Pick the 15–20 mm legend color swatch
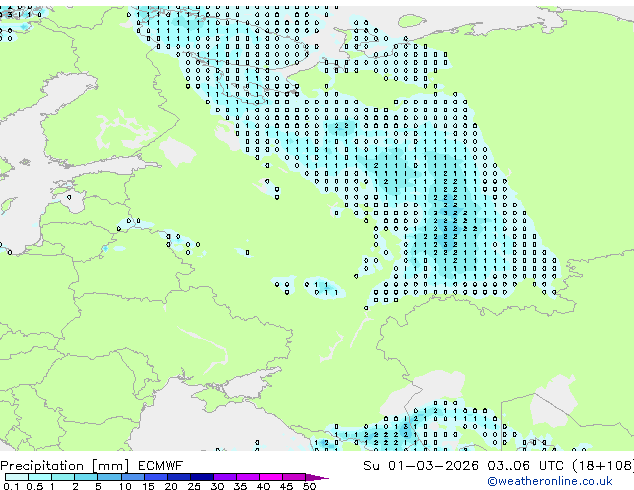The height and width of the screenshot is (490, 634). coord(155,477)
